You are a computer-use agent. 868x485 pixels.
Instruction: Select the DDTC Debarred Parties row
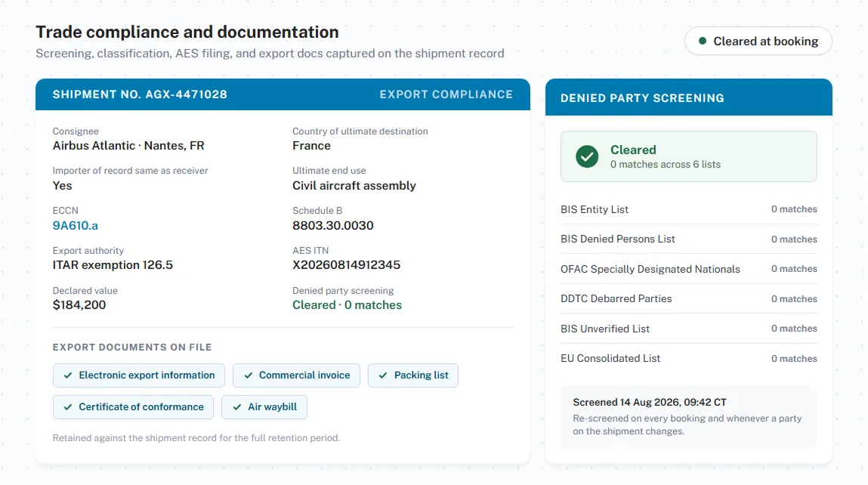(x=689, y=299)
